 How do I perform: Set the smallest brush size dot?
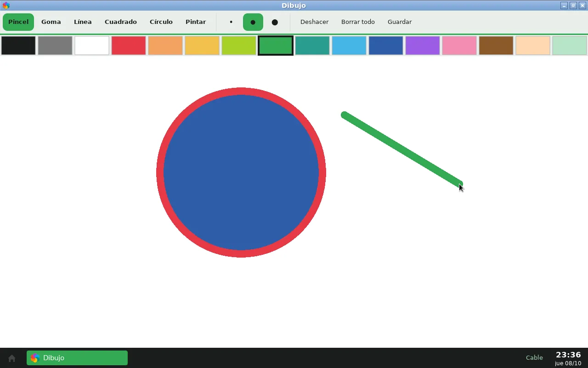[231, 22]
